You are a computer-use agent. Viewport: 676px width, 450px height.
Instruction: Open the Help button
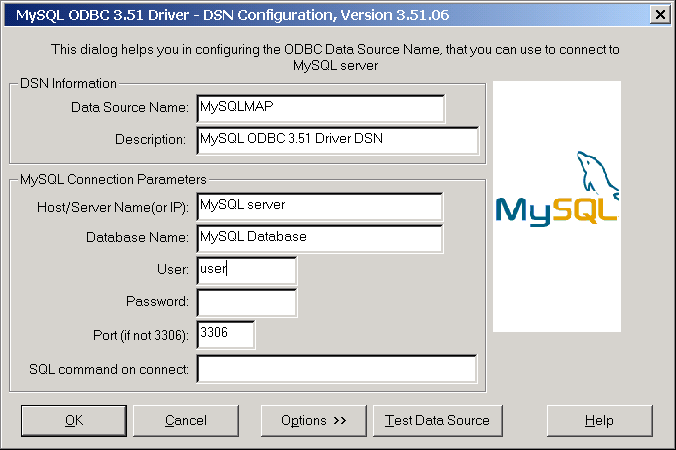pyautogui.click(x=599, y=420)
